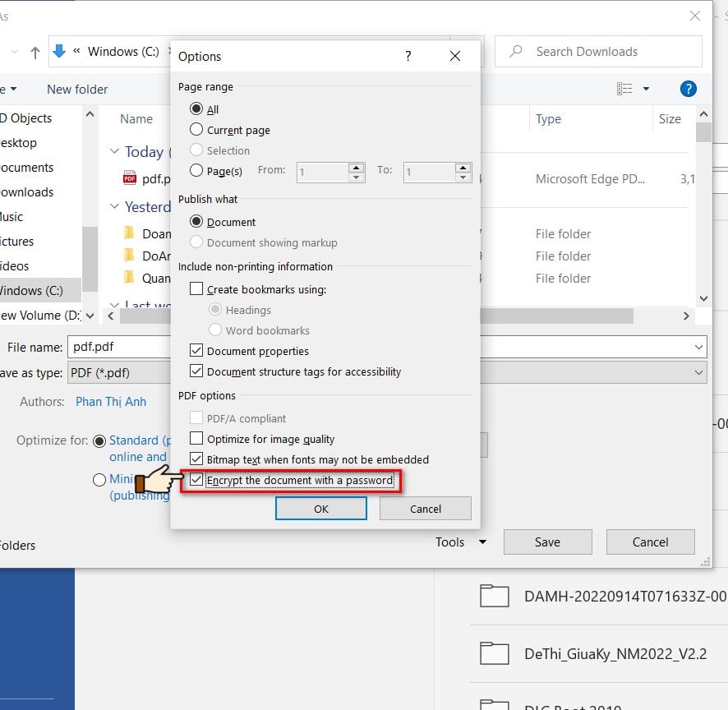This screenshot has width=728, height=710.
Task: Increase the To page spinner
Action: click(x=463, y=168)
